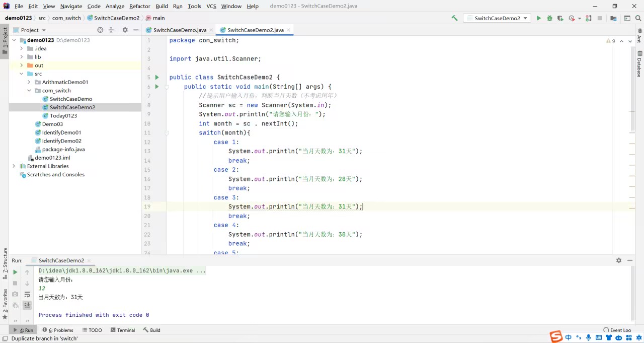Image resolution: width=644 pixels, height=343 pixels.
Task: Click the Search Everywhere magnifier
Action: pyautogui.click(x=637, y=18)
